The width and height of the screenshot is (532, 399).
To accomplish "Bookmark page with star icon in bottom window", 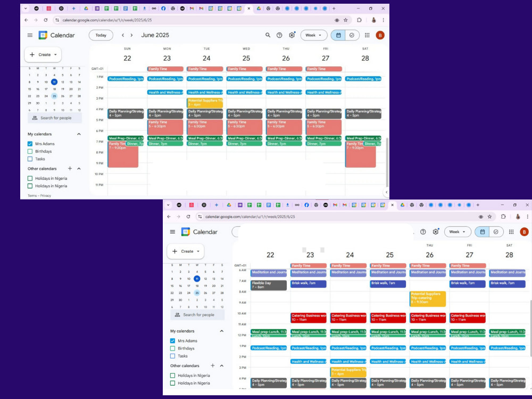I will [x=489, y=217].
